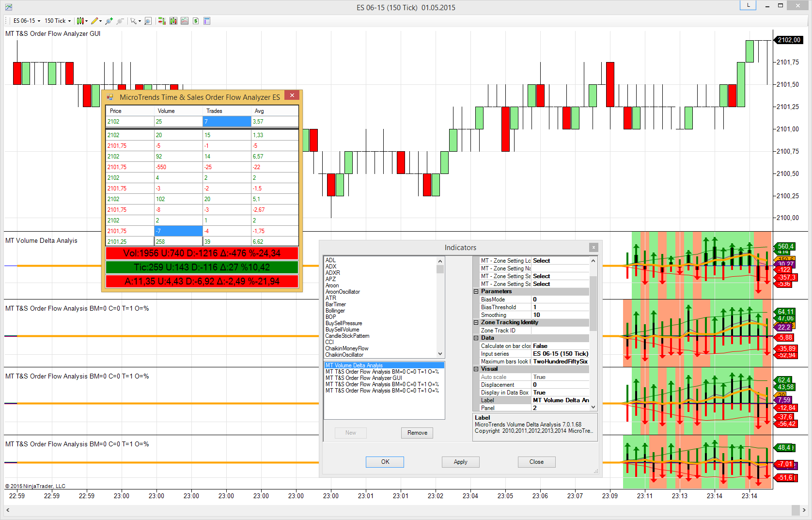Click the zoom in magnifier icon
The width and height of the screenshot is (812, 520).
coord(109,21)
